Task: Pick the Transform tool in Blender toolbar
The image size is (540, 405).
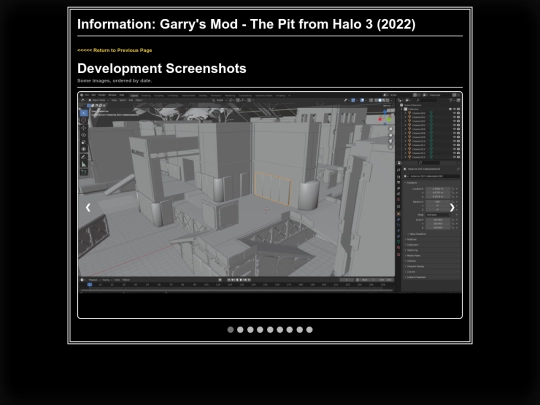Action: click(84, 149)
